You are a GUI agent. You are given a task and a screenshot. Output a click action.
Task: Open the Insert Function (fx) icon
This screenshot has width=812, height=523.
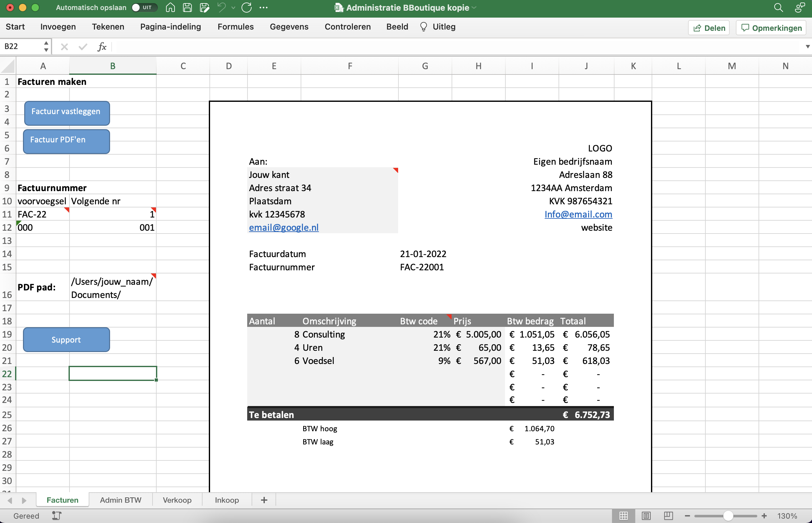click(x=101, y=47)
